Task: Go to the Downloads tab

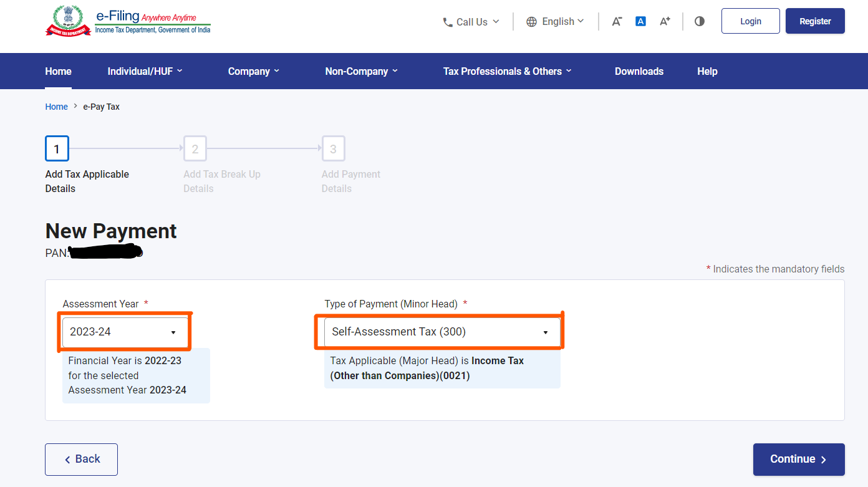Action: click(639, 71)
